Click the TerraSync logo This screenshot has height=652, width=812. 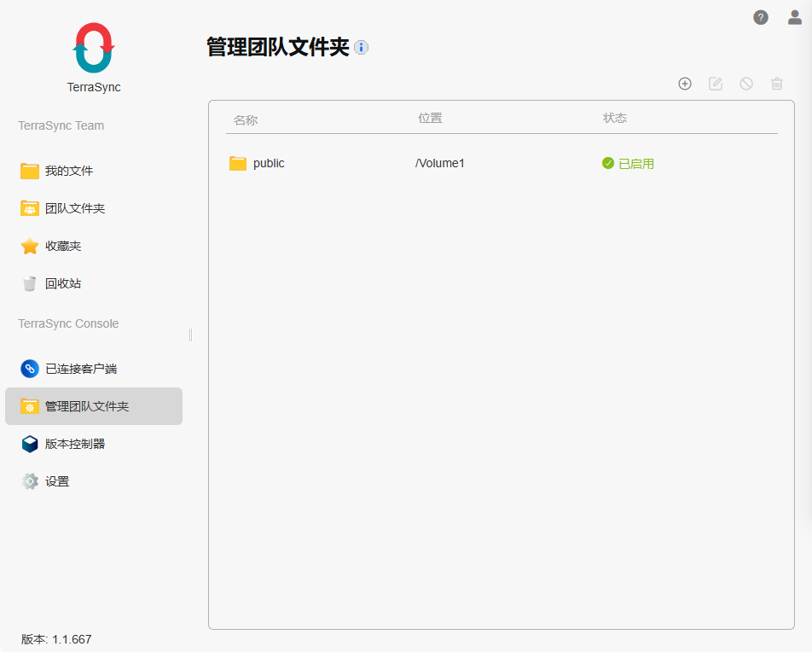[94, 48]
